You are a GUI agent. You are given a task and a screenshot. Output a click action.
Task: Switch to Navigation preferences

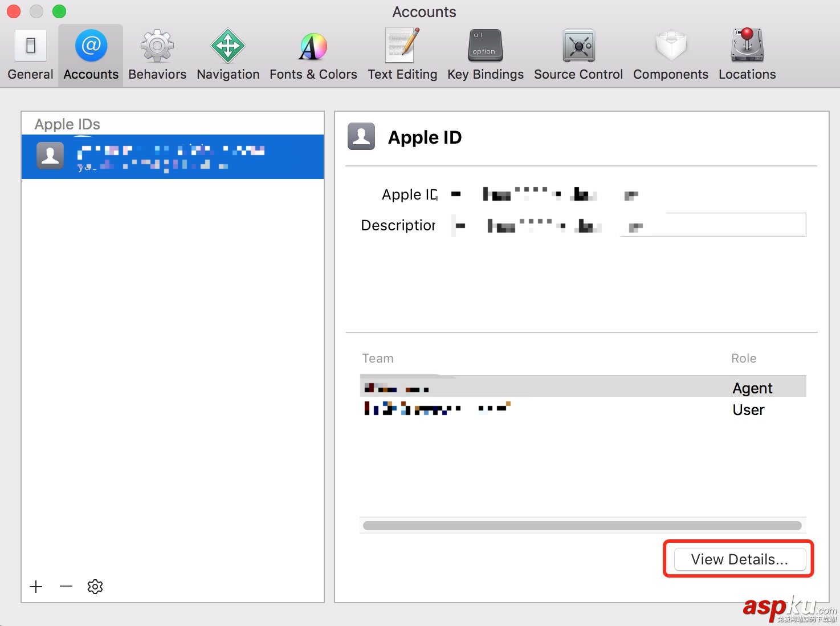(x=227, y=54)
